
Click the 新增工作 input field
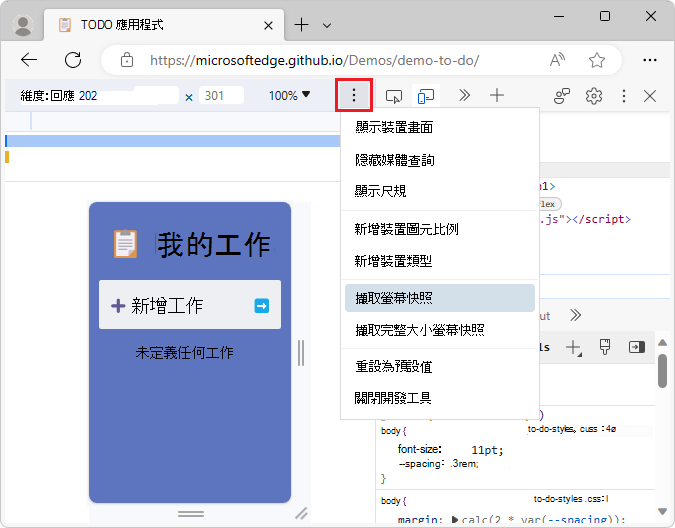pos(189,305)
